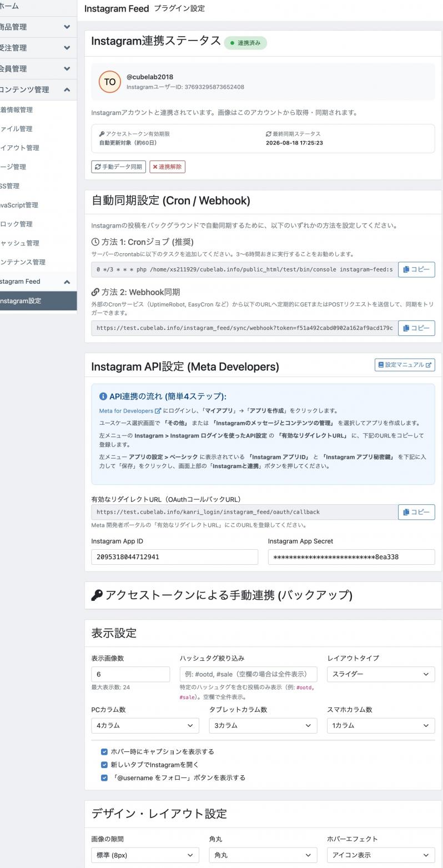
Task: Select Instagram設定 in the sidebar
Action: (x=38, y=301)
